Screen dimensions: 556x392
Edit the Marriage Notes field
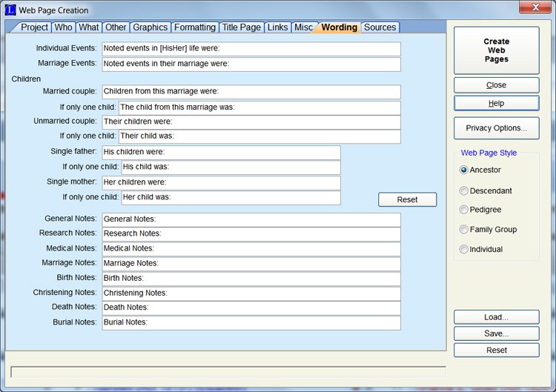(251, 264)
